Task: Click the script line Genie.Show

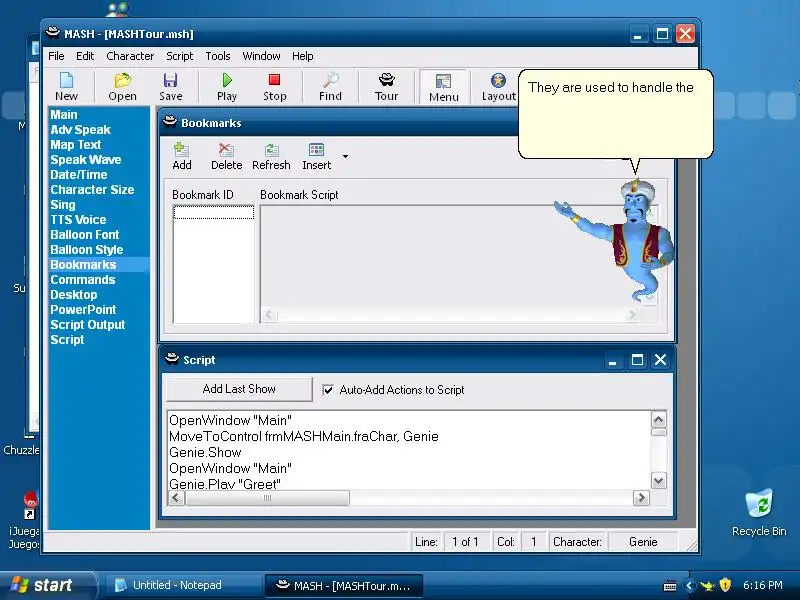Action: tap(205, 453)
